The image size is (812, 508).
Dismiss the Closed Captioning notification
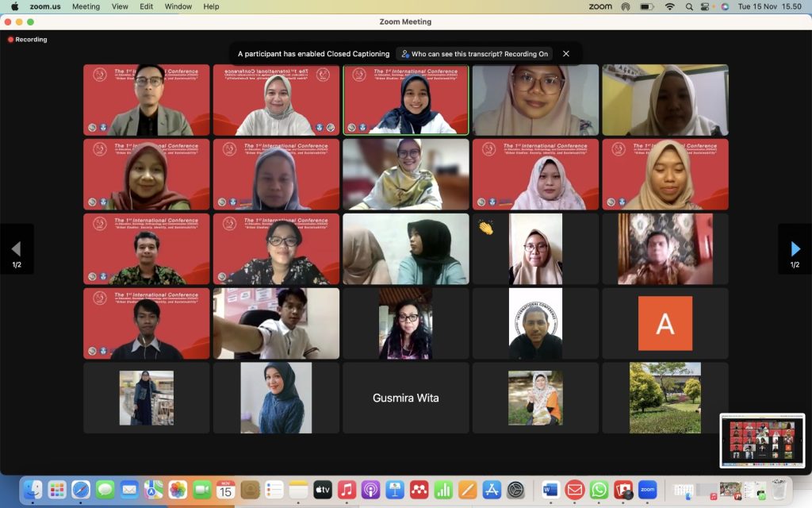[566, 54]
